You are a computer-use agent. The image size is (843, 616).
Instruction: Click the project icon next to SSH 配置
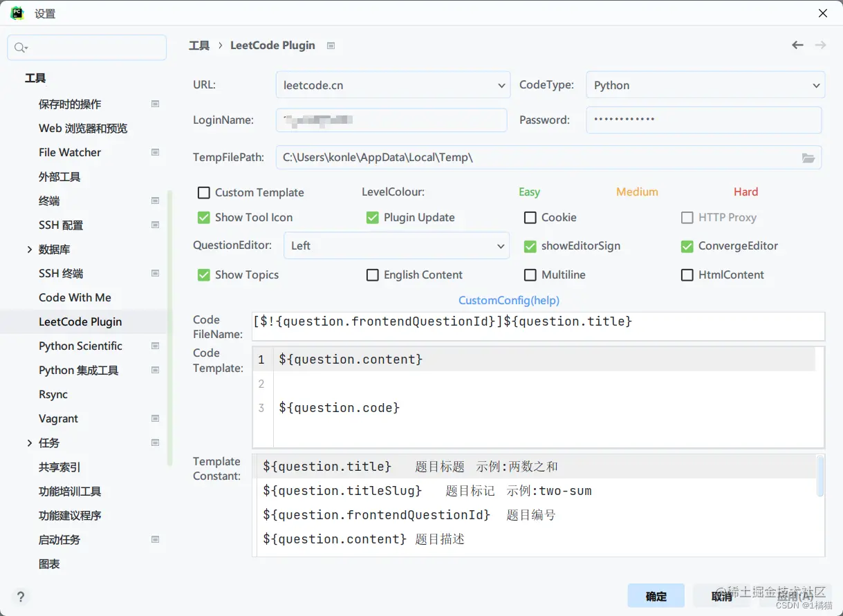155,225
